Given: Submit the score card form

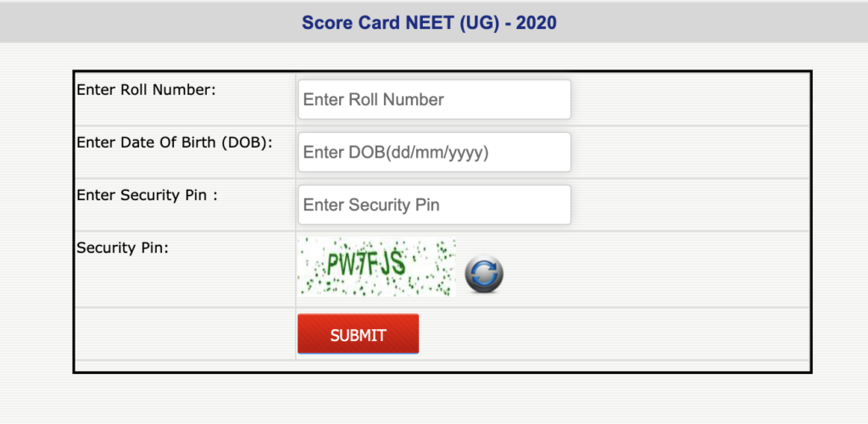Looking at the screenshot, I should tap(359, 334).
